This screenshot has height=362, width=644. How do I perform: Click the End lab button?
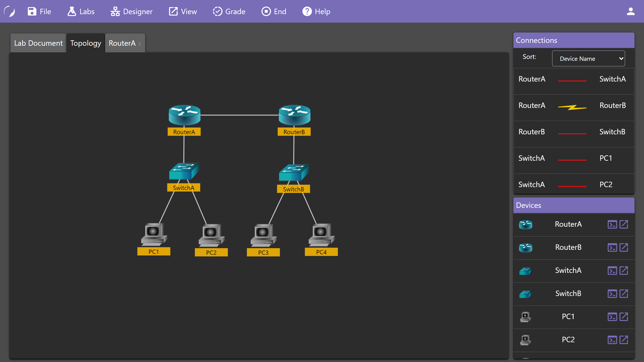click(274, 12)
